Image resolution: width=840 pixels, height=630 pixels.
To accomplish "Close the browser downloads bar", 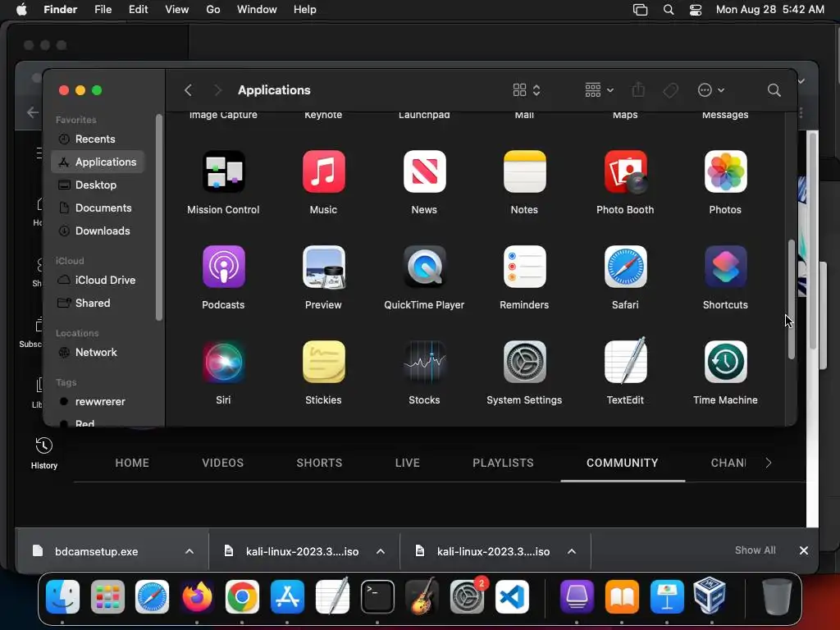I will [804, 550].
